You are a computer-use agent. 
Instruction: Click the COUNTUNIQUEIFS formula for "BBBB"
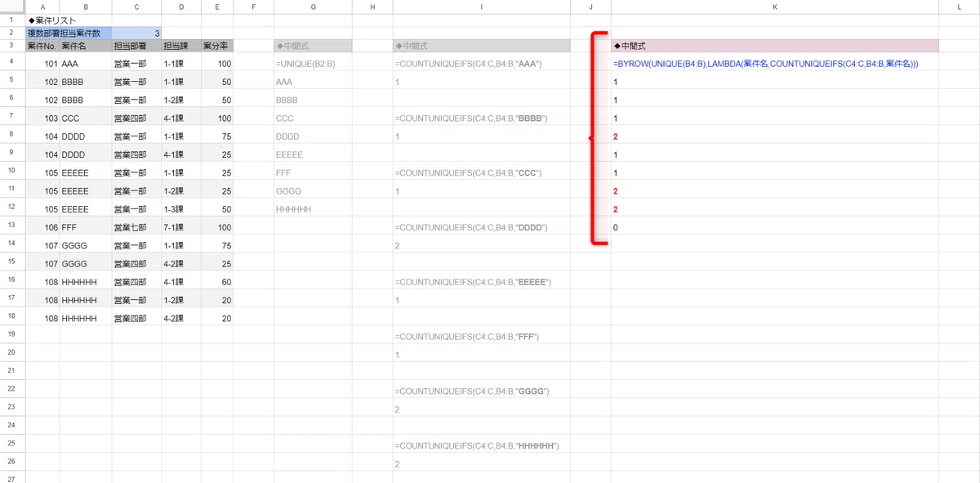click(481, 118)
